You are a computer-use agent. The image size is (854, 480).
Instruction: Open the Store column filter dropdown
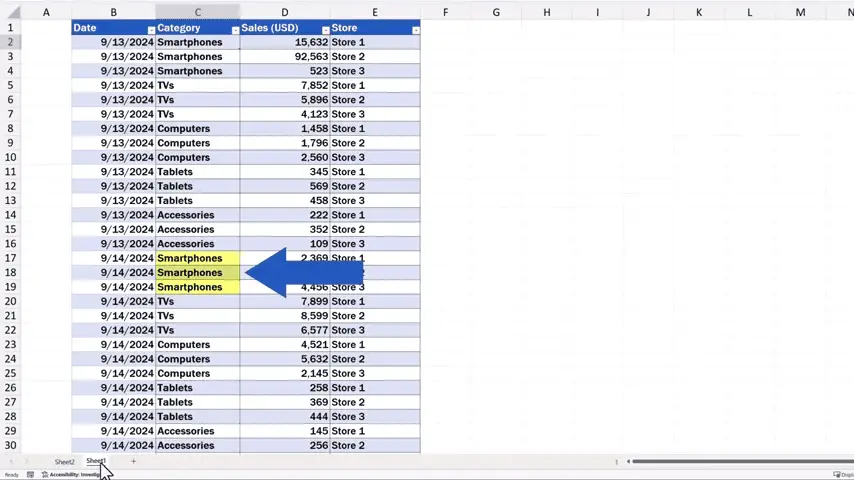(x=415, y=30)
